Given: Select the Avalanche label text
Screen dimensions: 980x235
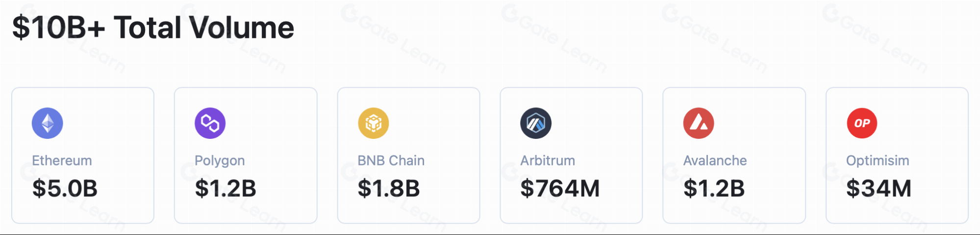Looking at the screenshot, I should [x=715, y=160].
